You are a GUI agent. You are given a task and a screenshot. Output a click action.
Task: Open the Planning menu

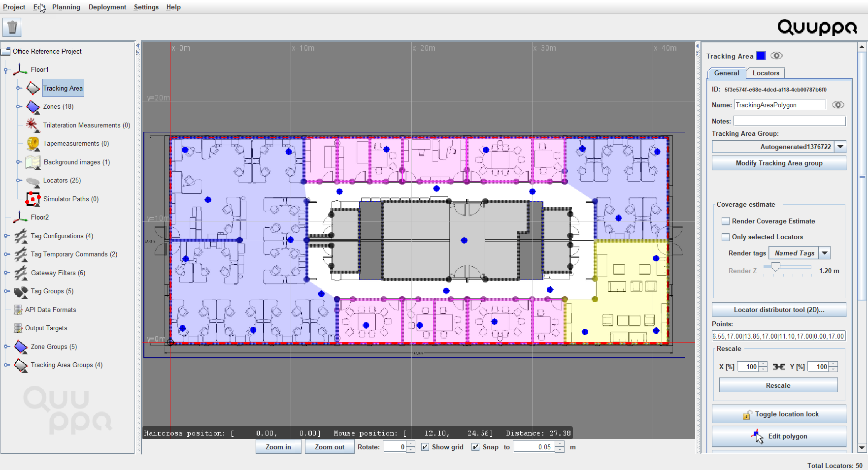tap(66, 7)
